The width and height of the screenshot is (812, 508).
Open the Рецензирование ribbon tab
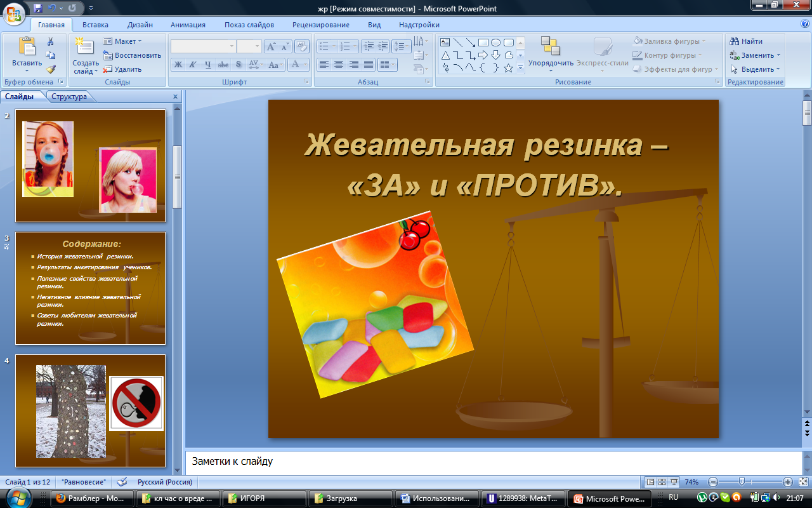coord(321,25)
